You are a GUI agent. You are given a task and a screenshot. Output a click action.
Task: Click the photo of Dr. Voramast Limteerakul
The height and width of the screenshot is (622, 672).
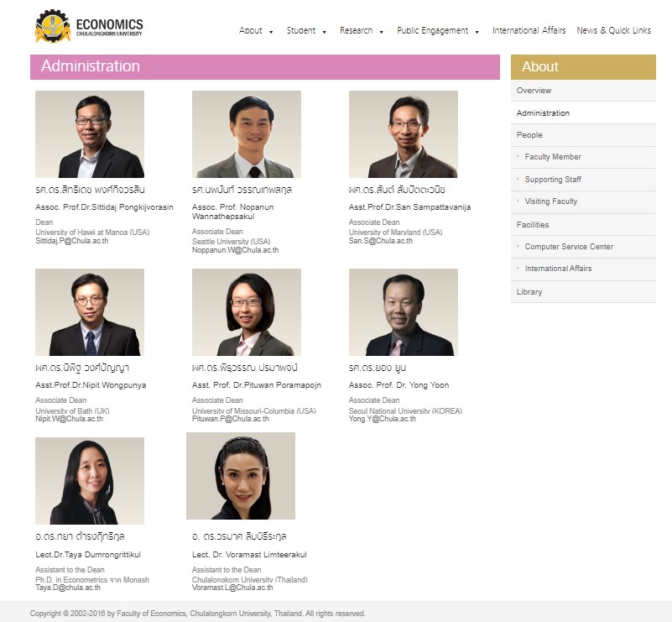pyautogui.click(x=241, y=476)
